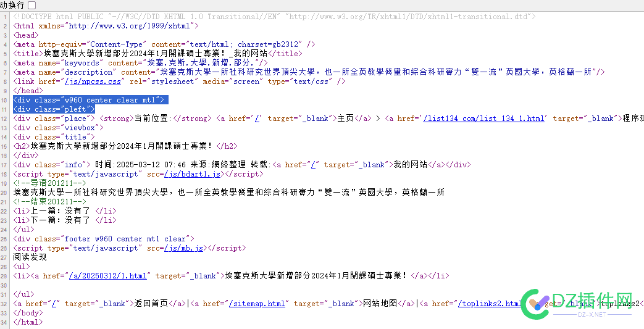The width and height of the screenshot is (644, 329).
Task: Click the 下一篇 list item line
Action: click(x=65, y=220)
